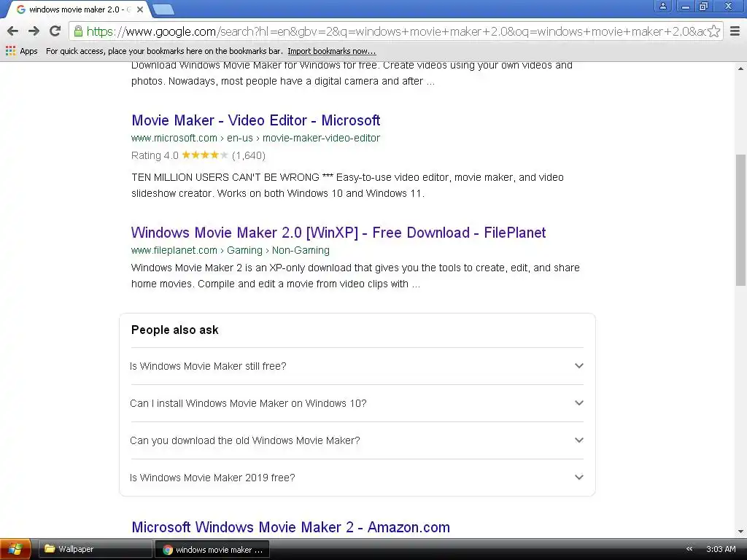Switch to the Wallpaper folder taskbar item
Viewport: 747px width, 560px height.
[x=95, y=549]
